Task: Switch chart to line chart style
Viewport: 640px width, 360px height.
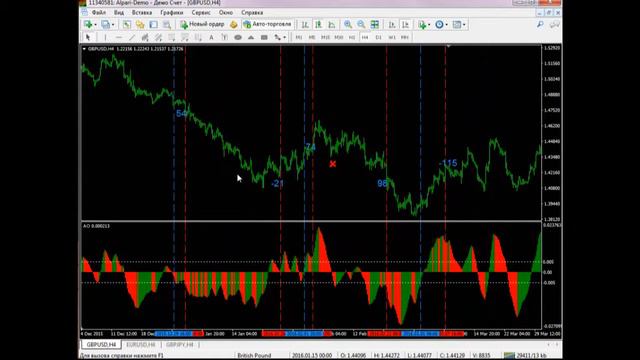Action: (332, 24)
